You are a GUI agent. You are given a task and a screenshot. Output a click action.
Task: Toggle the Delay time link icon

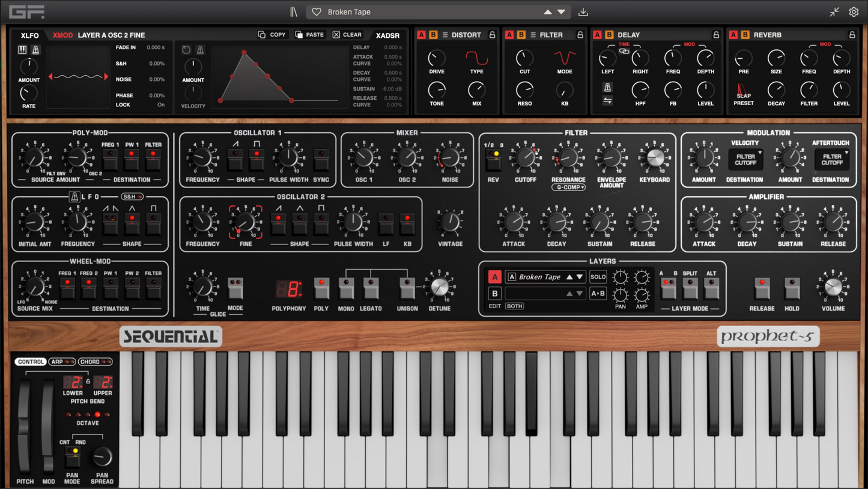click(x=624, y=51)
